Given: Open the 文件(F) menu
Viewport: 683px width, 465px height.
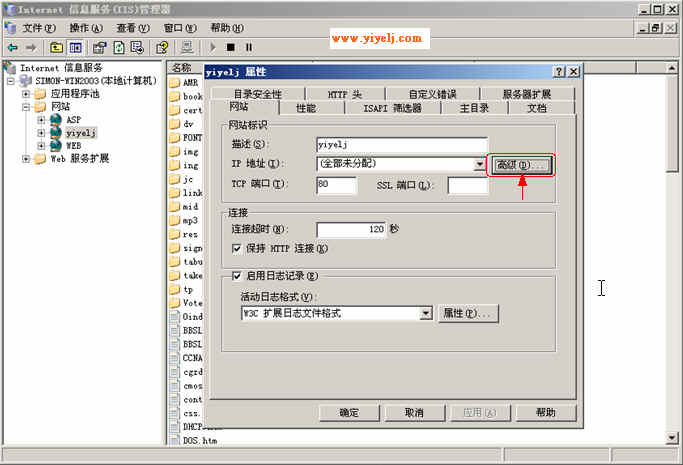Looking at the screenshot, I should 39,28.
